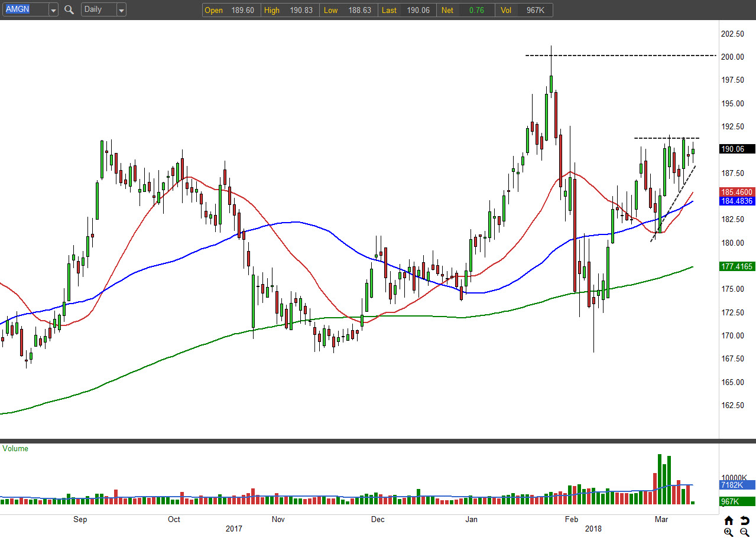Click the Nov label on date axis
Screen dimensions: 756x538
278,520
